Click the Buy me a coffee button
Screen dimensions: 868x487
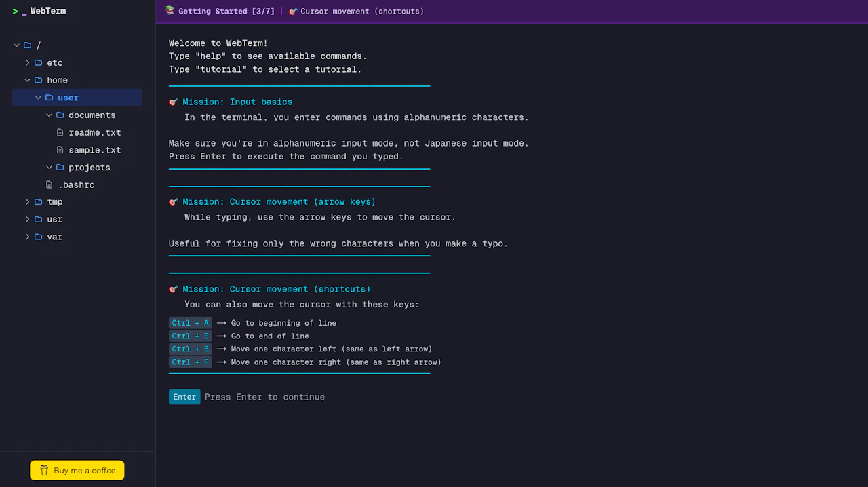click(77, 470)
